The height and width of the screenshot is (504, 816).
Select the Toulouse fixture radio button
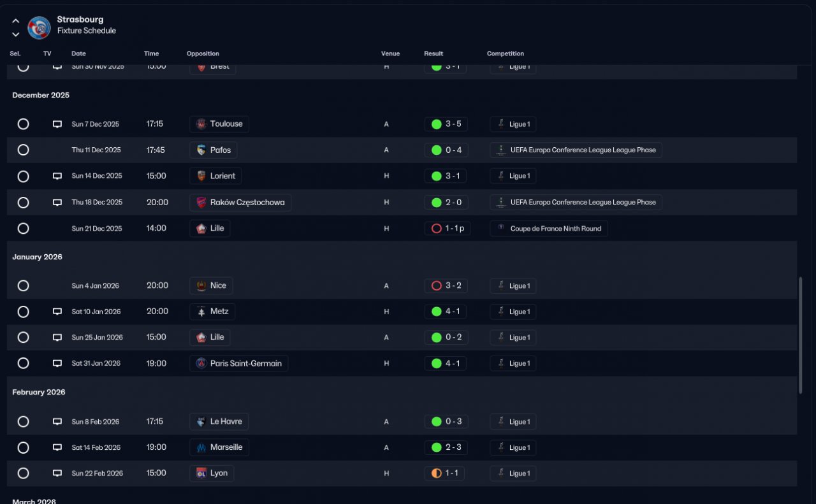click(x=24, y=124)
